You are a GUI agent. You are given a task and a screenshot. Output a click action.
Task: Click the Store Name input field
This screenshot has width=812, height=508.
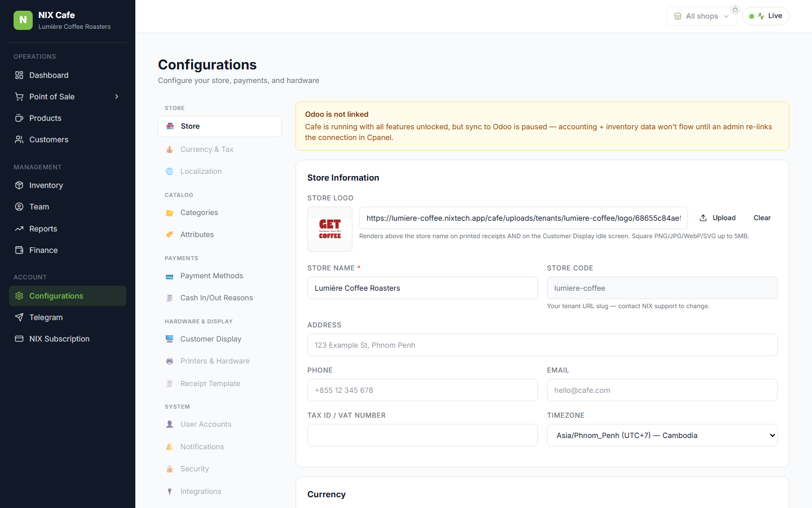click(x=422, y=288)
